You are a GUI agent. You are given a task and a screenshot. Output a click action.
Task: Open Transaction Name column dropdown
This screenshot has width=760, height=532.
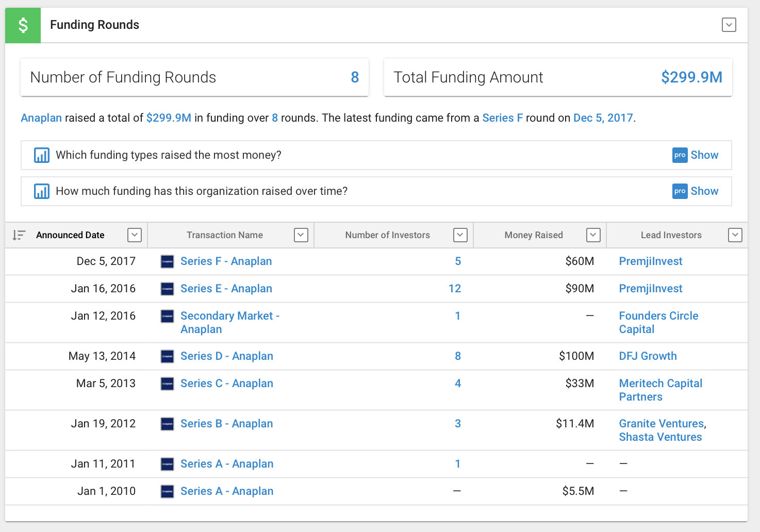pyautogui.click(x=301, y=235)
